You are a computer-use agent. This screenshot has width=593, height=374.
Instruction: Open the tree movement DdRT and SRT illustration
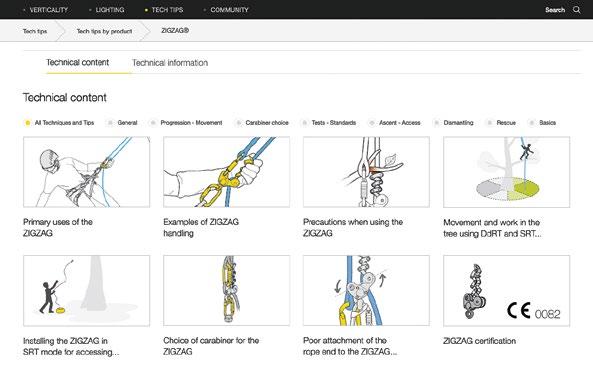506,172
